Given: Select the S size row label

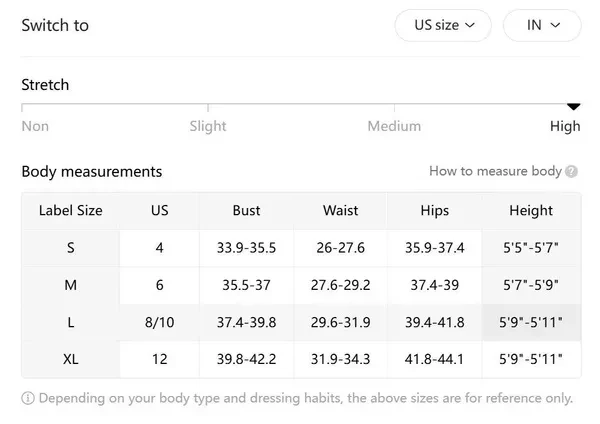Looking at the screenshot, I should click(71, 248).
